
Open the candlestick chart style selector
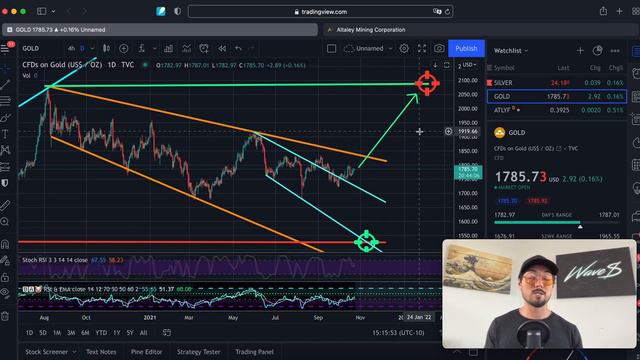pos(106,49)
